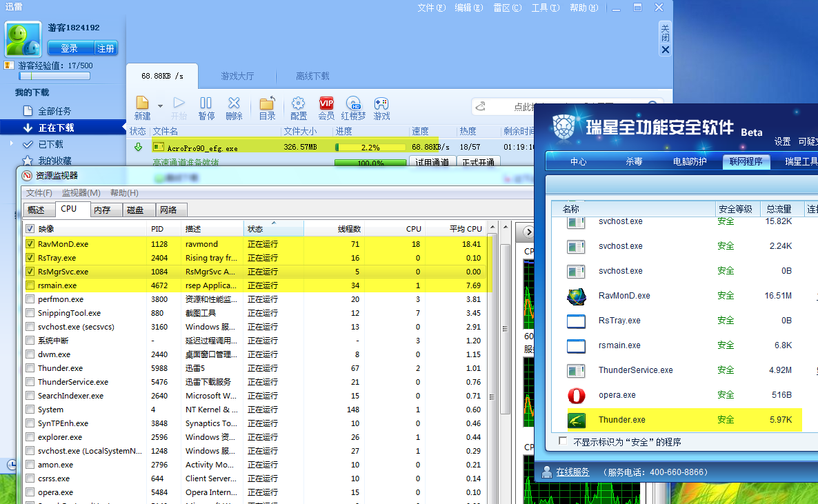Screen dimensions: 818x504
Task: Tick the rsmain.exe process checkbox
Action: [30, 285]
